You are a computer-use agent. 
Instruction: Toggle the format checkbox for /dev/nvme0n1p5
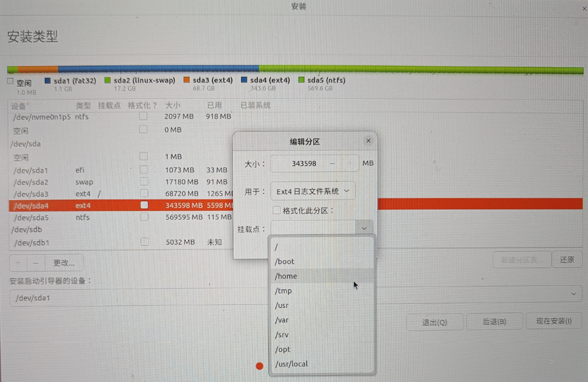coord(143,116)
